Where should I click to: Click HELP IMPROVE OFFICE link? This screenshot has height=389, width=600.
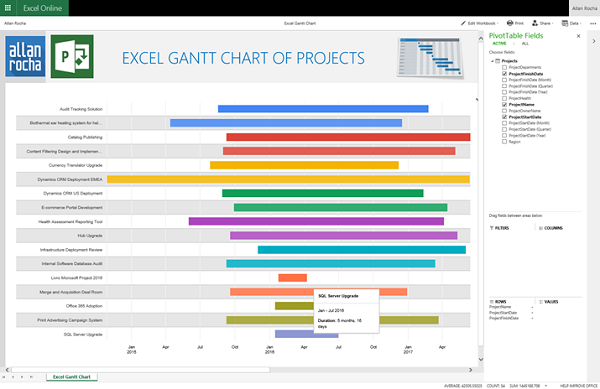pyautogui.click(x=579, y=386)
